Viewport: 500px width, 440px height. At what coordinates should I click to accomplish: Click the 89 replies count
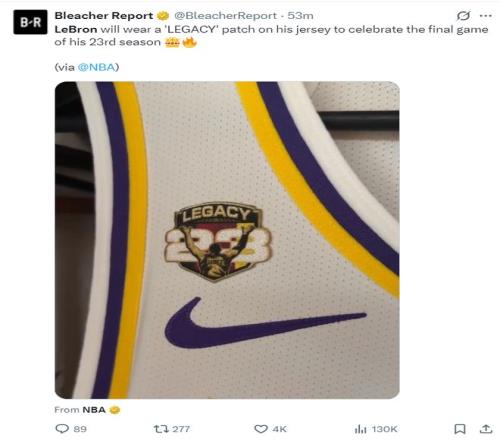pos(80,429)
